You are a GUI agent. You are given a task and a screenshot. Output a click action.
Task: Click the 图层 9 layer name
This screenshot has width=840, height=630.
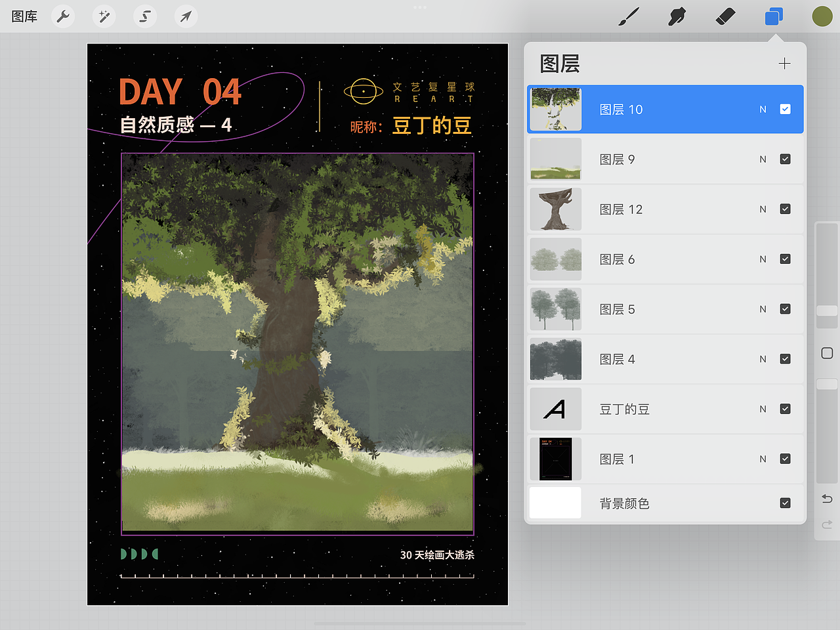[617, 159]
